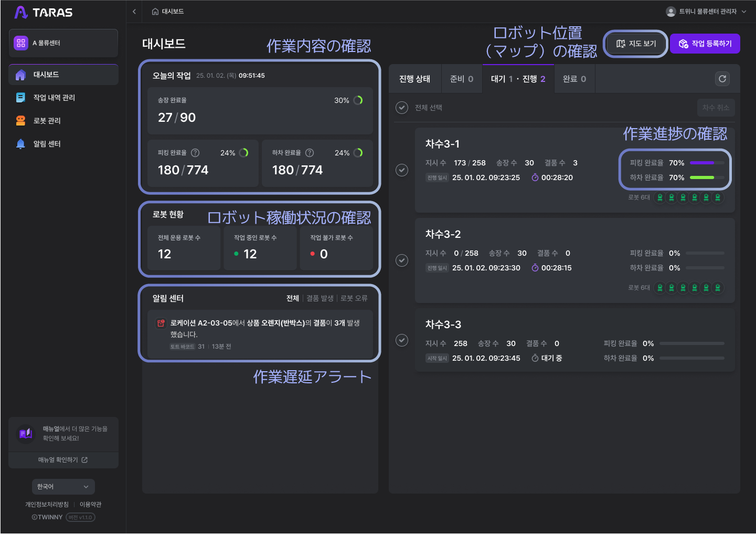Open 로봇 관리 menu

click(x=63, y=121)
